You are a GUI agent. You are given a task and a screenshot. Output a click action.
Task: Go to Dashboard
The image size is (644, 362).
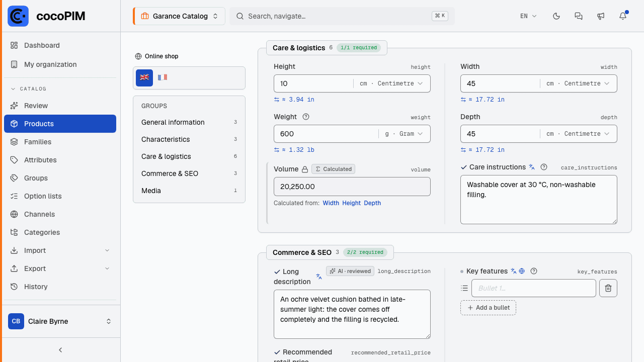60,45
